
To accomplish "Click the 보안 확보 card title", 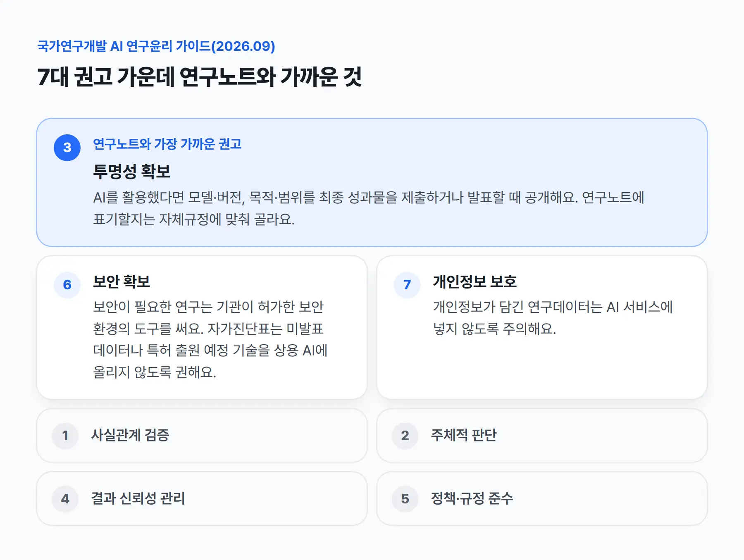I will click(x=122, y=281).
